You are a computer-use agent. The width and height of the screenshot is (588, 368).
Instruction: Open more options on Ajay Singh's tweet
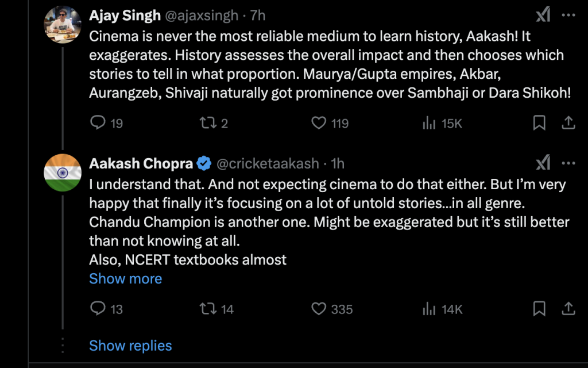[x=568, y=16]
